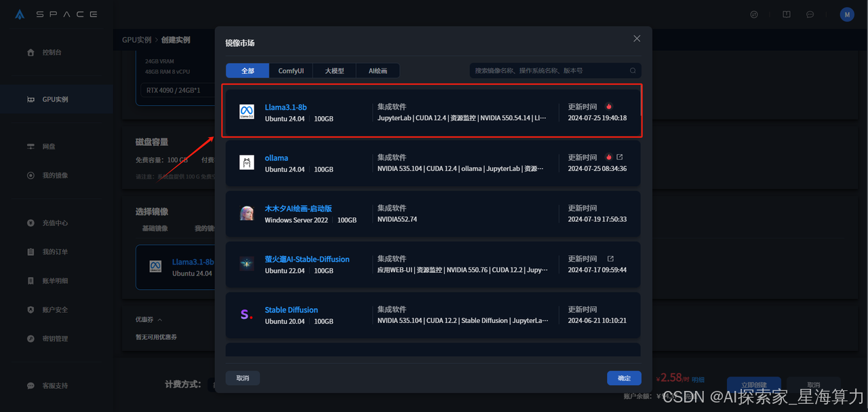868x412 pixels.
Task: Click the user avatar M icon
Action: 847,14
